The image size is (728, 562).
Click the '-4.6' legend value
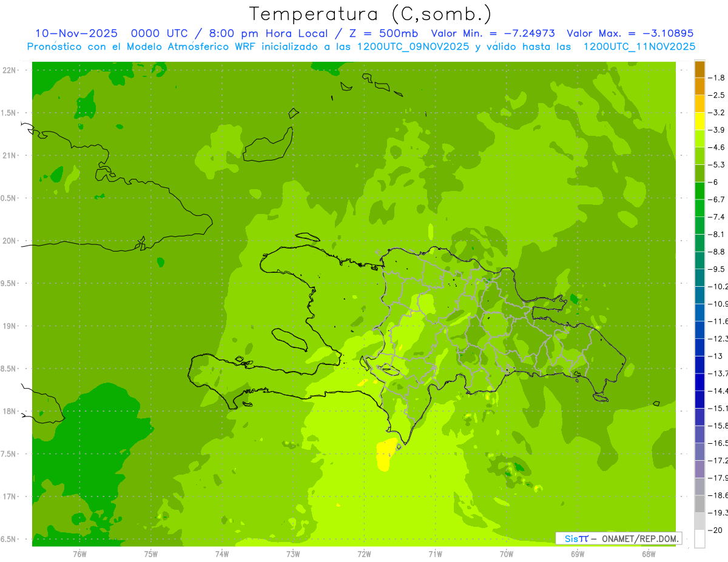pyautogui.click(x=717, y=147)
